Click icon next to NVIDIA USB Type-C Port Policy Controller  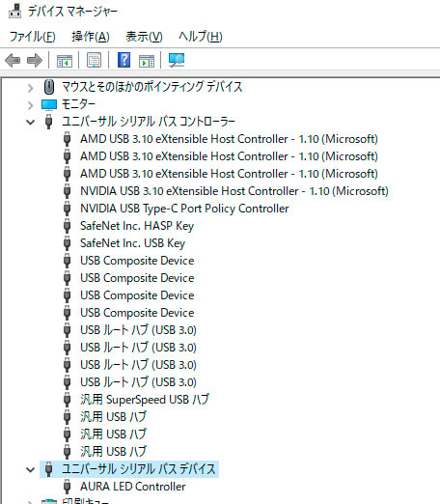67,209
